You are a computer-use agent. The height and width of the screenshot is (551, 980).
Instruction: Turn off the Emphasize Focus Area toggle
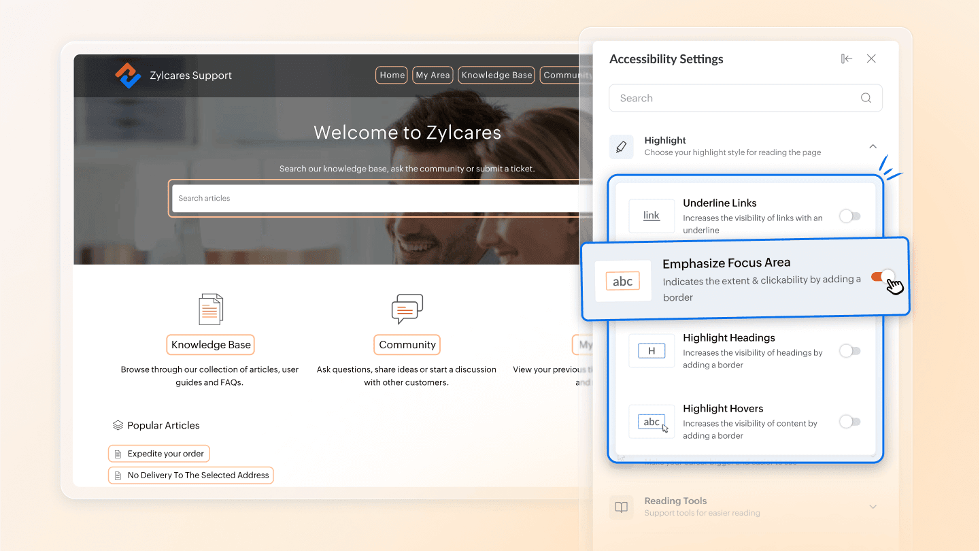pyautogui.click(x=883, y=277)
